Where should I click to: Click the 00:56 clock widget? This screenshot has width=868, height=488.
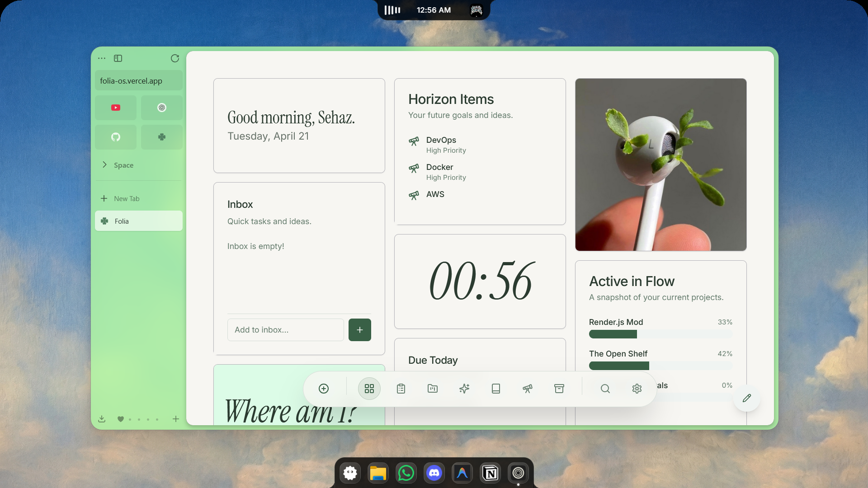click(480, 282)
